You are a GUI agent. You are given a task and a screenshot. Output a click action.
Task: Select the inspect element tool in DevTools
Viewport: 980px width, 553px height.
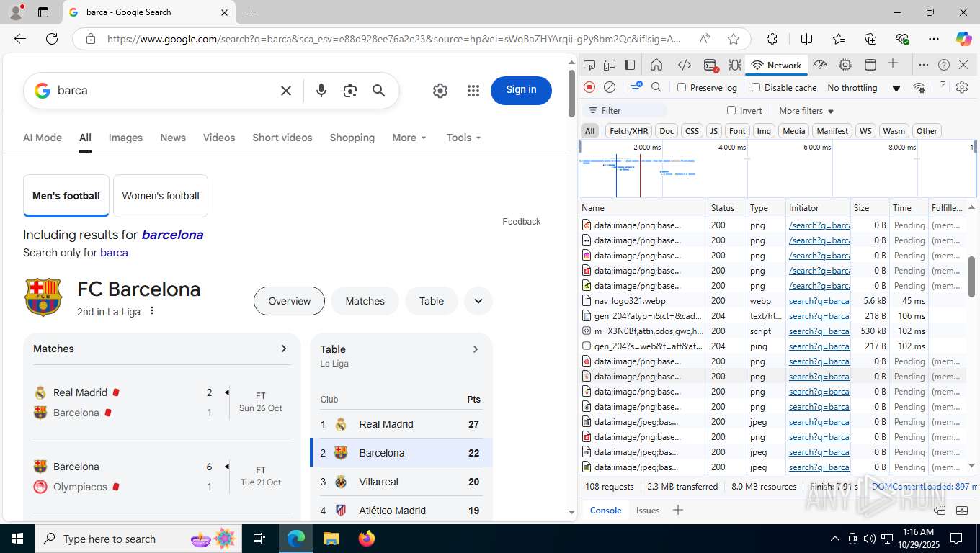point(589,65)
